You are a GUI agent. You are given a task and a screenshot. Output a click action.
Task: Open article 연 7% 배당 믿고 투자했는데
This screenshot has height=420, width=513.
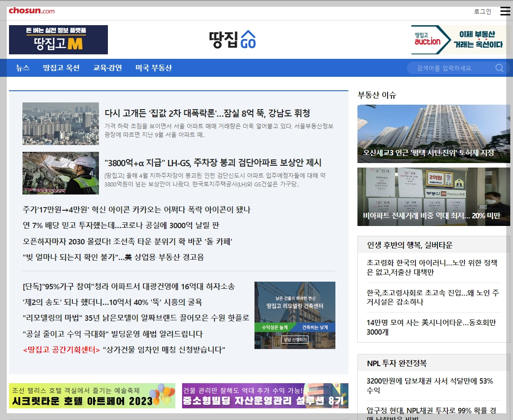click(121, 225)
